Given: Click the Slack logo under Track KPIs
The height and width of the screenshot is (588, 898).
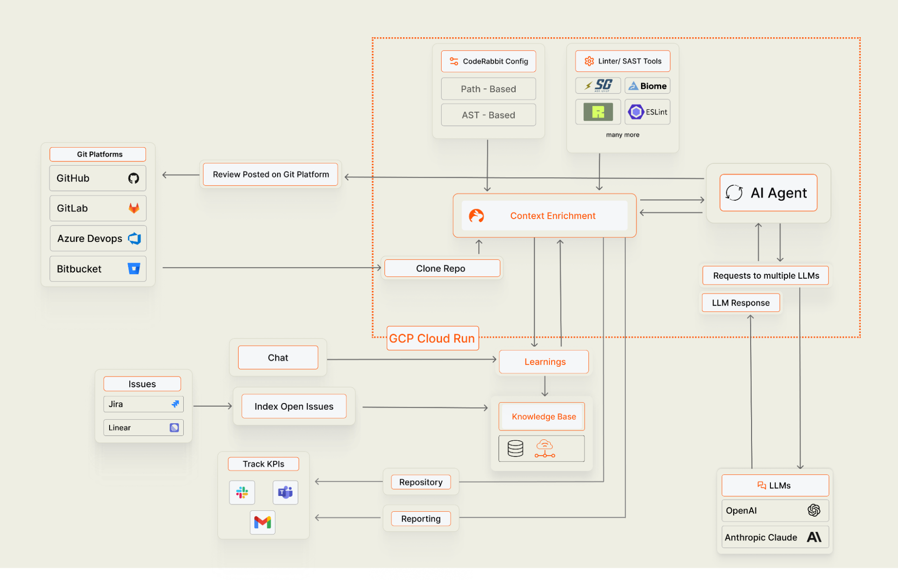Looking at the screenshot, I should 242,492.
